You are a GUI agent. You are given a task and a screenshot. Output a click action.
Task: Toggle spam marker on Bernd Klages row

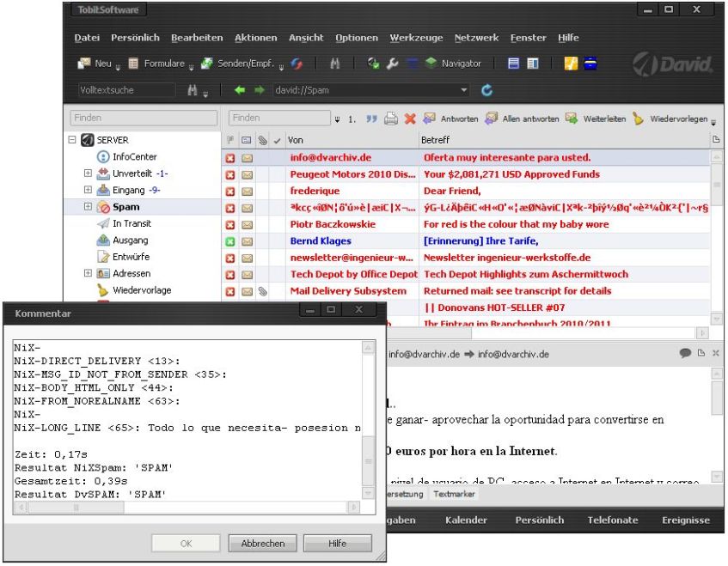[230, 241]
